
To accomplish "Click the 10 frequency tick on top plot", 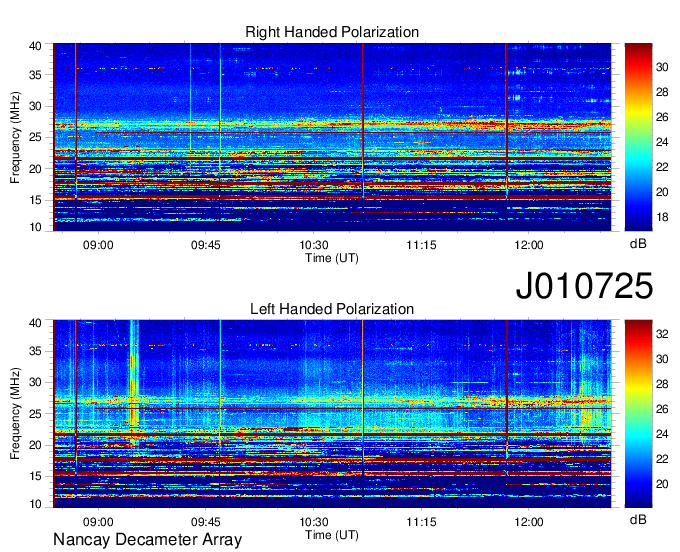I will [x=35, y=227].
